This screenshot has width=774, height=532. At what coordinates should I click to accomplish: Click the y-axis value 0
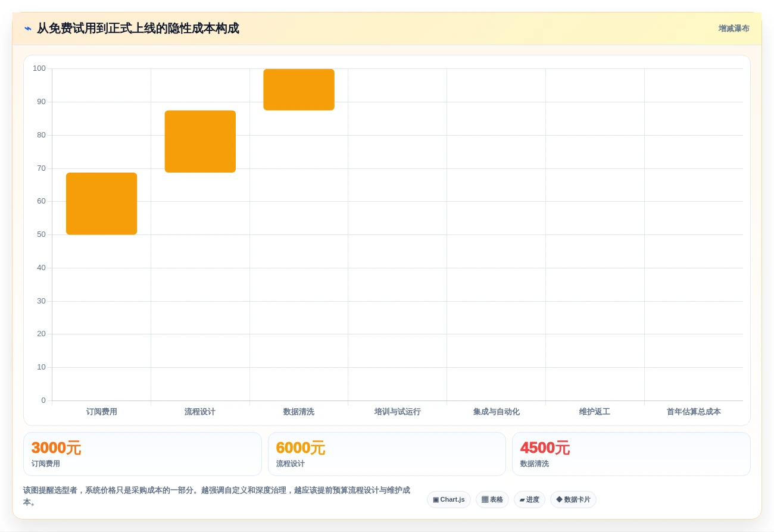(43, 400)
